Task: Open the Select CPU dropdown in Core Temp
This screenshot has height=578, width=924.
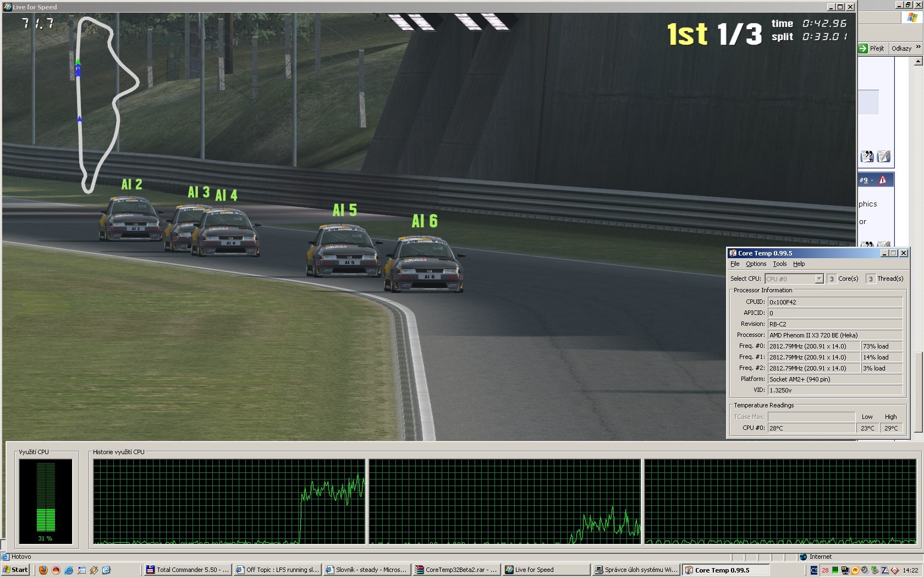Action: coord(819,279)
